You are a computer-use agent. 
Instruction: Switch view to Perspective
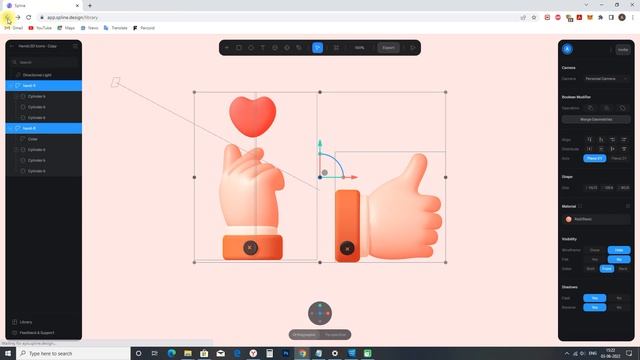(x=335, y=335)
